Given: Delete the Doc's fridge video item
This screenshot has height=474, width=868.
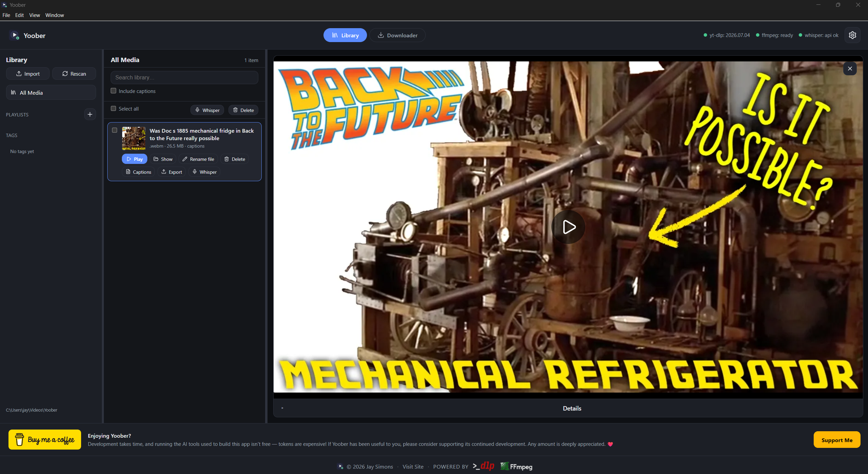Looking at the screenshot, I should [x=235, y=159].
